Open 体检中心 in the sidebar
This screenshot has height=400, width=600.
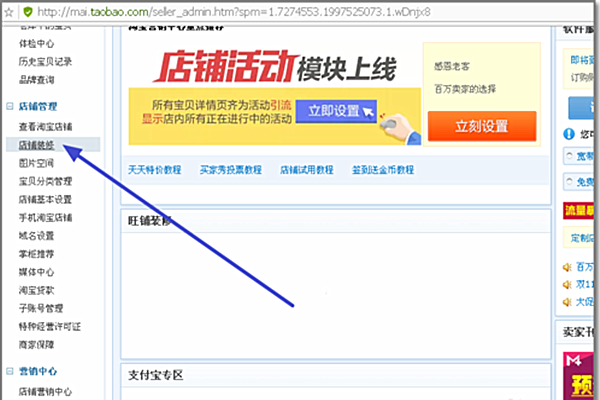(36, 44)
